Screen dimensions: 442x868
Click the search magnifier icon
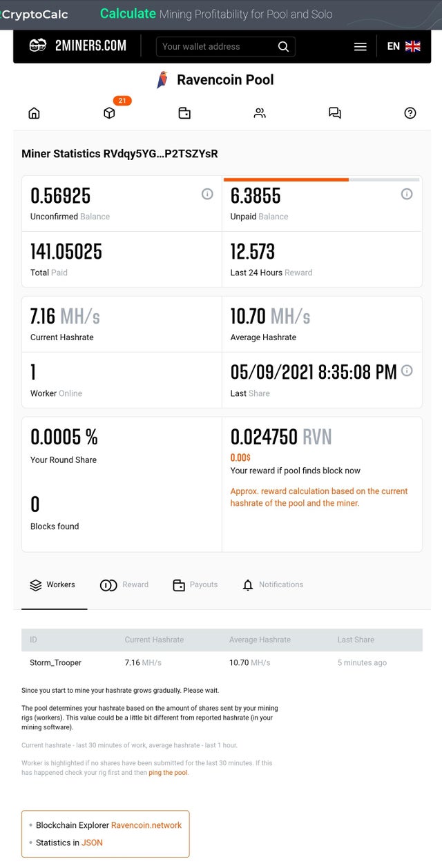(283, 47)
